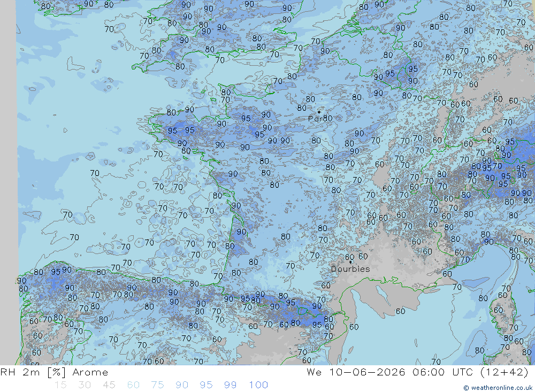535x392 pixels.
Task: Click the 30 legend value
Action: 85,385
